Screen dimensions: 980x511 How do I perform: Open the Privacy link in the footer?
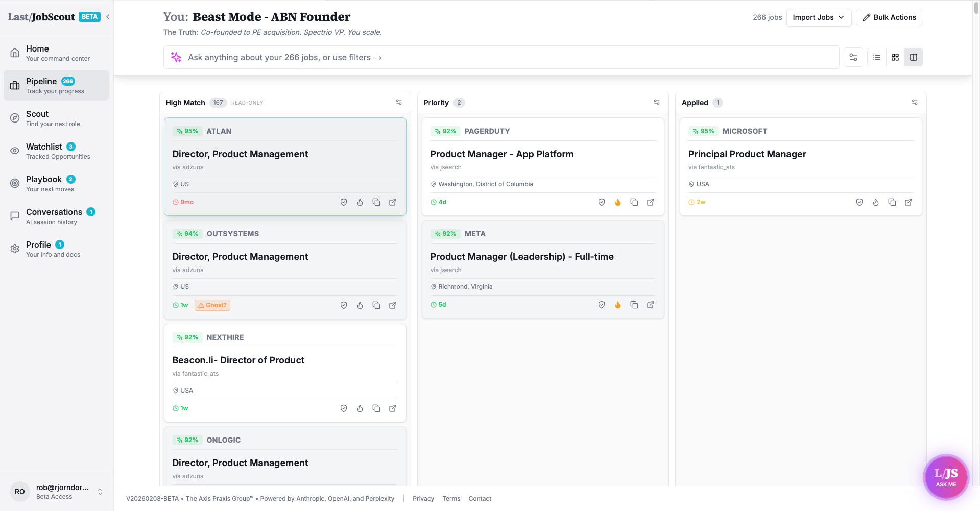[423, 498]
